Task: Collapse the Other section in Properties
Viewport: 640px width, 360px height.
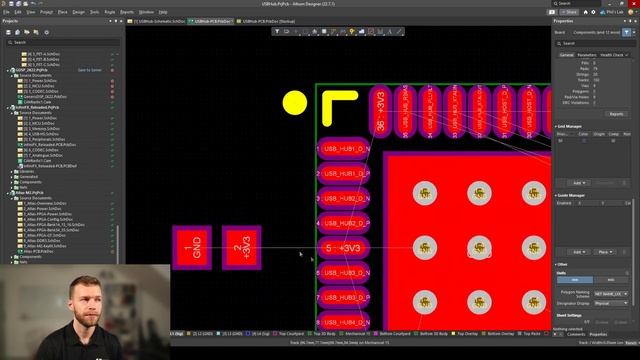Action: pos(556,264)
